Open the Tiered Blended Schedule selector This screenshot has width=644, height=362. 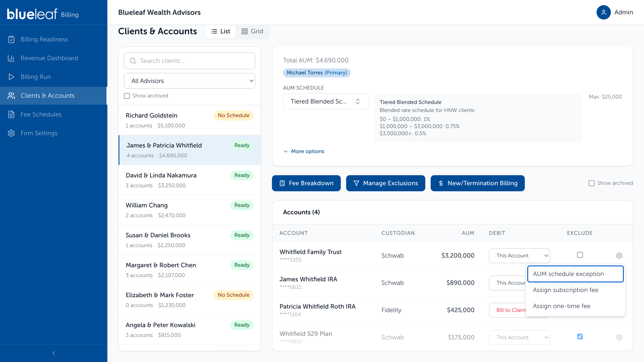(326, 102)
